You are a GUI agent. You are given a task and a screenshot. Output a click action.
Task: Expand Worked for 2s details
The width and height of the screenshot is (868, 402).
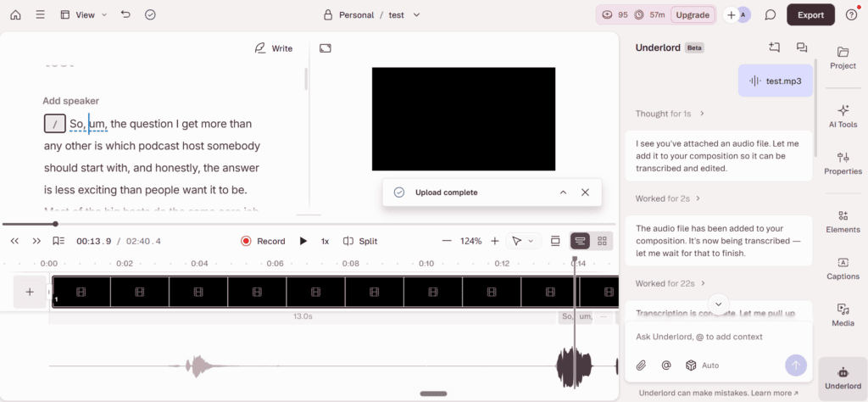[x=668, y=198]
